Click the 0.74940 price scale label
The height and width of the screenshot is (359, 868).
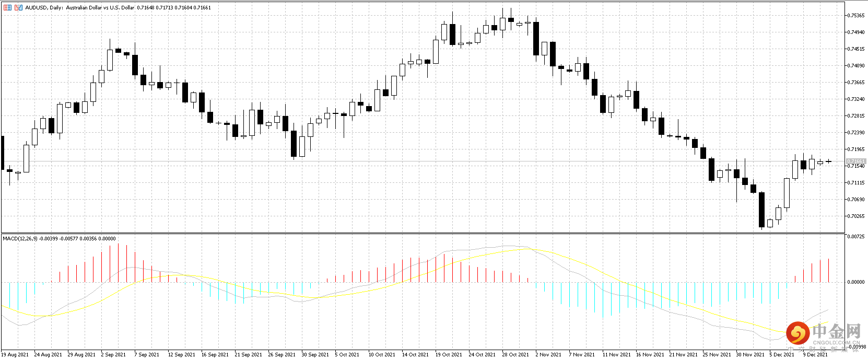857,32
